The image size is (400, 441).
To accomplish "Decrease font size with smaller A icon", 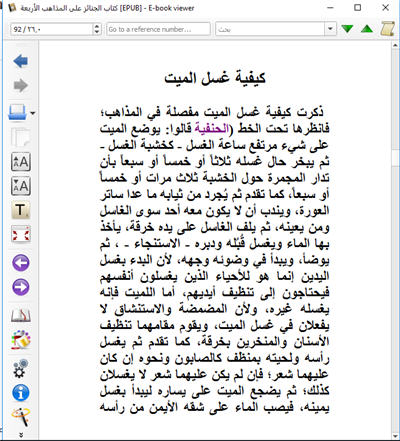I will point(21,186).
